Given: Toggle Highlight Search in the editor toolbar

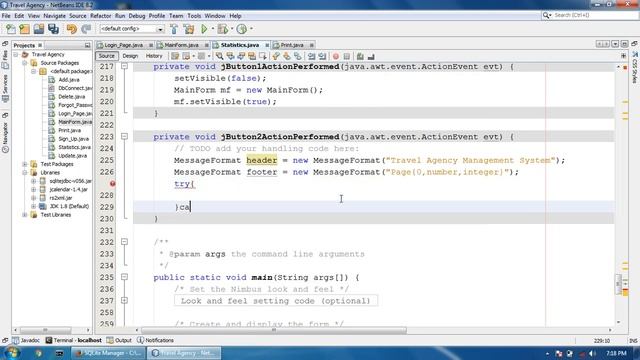Looking at the screenshot, I should click(252, 56).
